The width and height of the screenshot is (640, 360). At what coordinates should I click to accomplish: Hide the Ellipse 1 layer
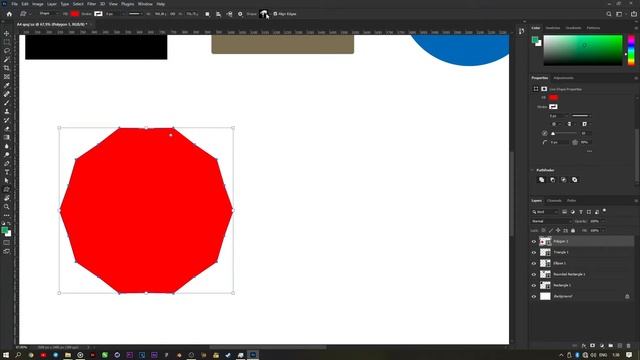tap(533, 263)
